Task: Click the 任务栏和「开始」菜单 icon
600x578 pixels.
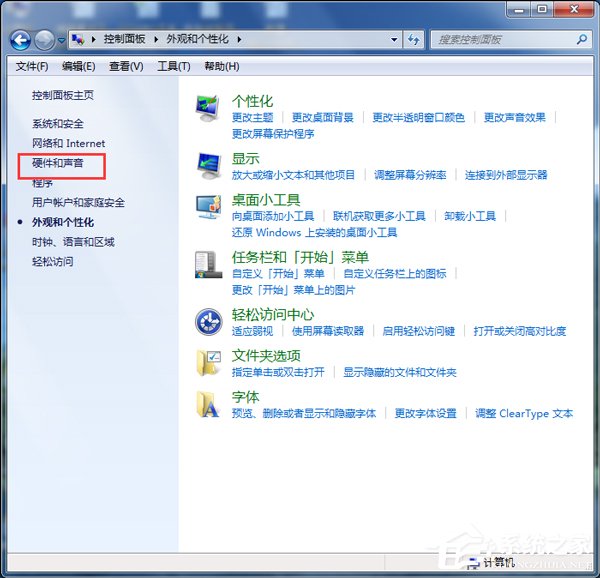Action: coord(208,265)
